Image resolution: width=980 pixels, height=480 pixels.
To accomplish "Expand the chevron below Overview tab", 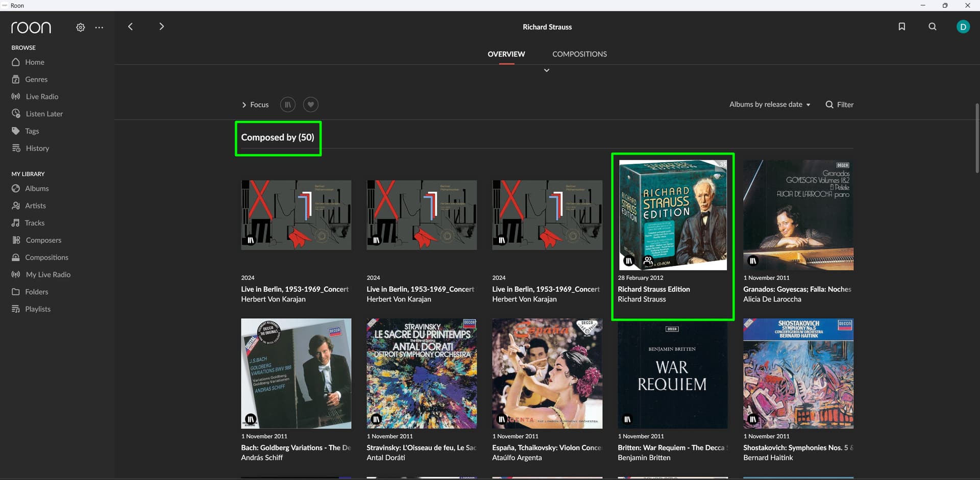I will [546, 70].
